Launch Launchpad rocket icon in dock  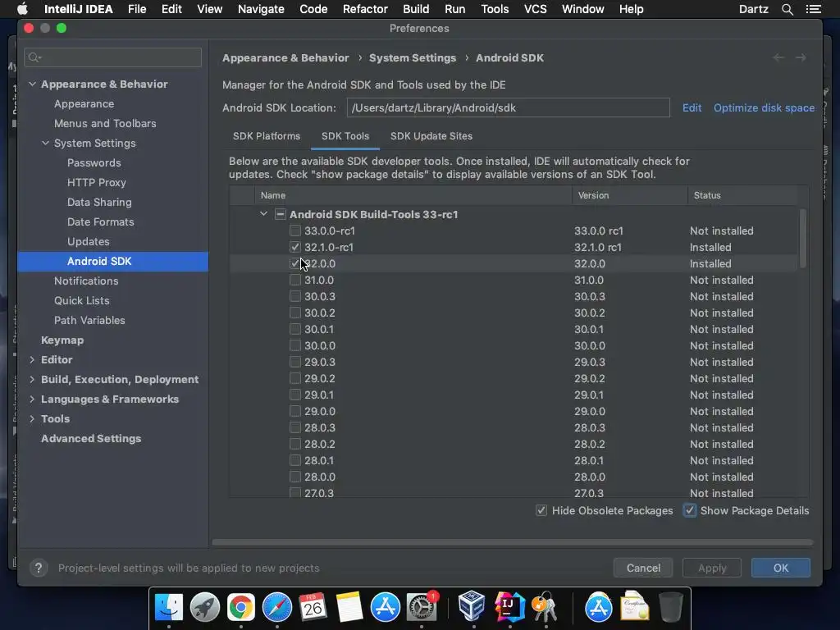(x=204, y=607)
